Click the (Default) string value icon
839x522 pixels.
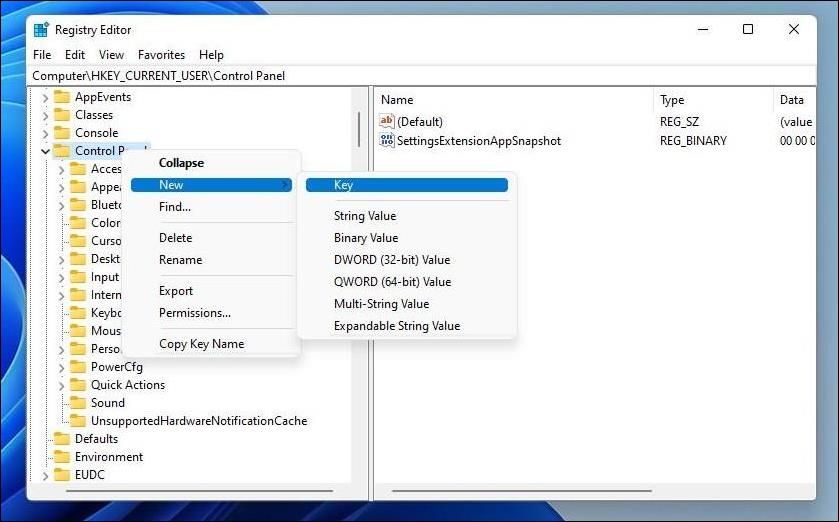pyautogui.click(x=387, y=121)
